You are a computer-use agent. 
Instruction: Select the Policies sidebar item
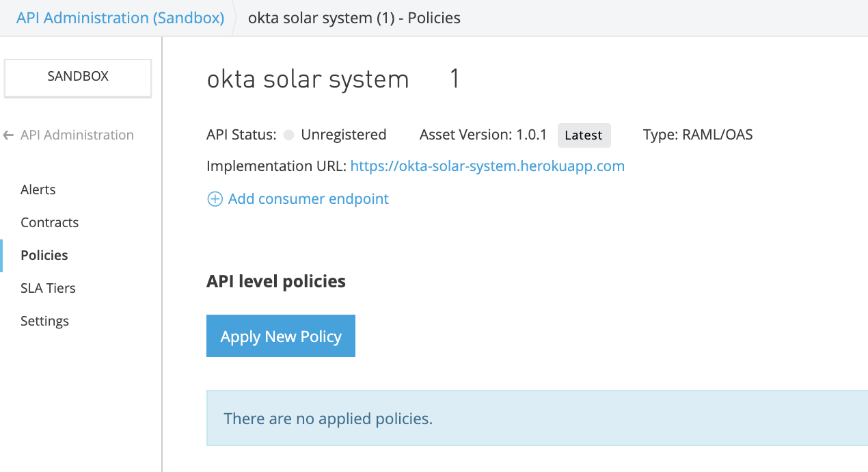coord(44,255)
